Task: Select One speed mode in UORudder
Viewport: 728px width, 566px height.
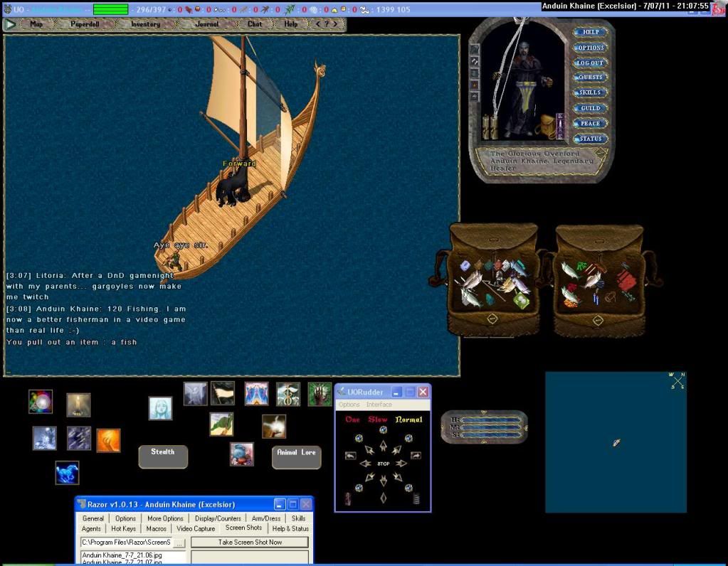Action: click(352, 420)
